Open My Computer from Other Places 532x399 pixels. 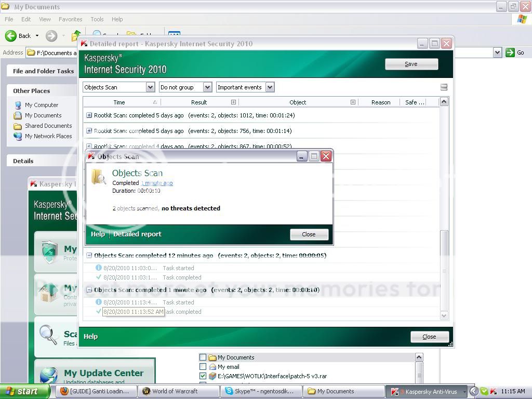point(42,105)
